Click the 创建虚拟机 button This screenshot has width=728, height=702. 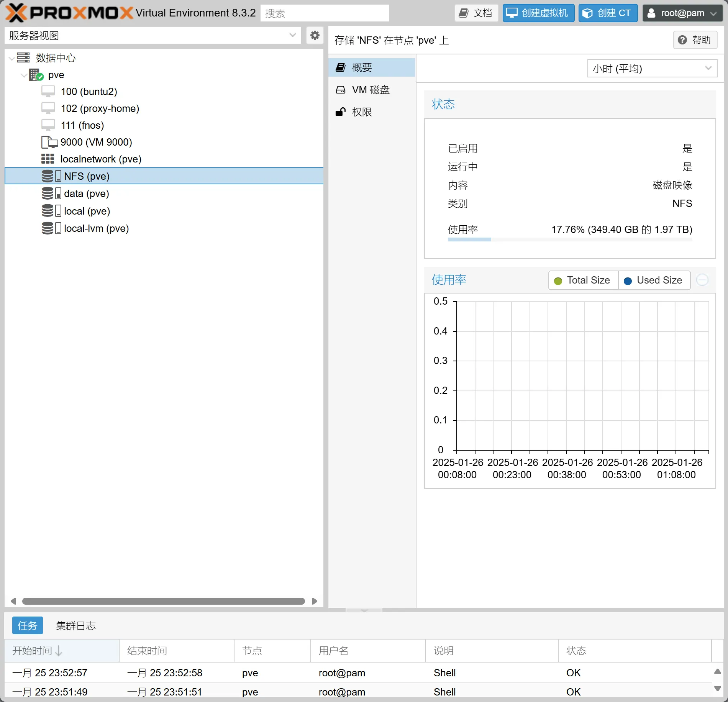(x=538, y=13)
